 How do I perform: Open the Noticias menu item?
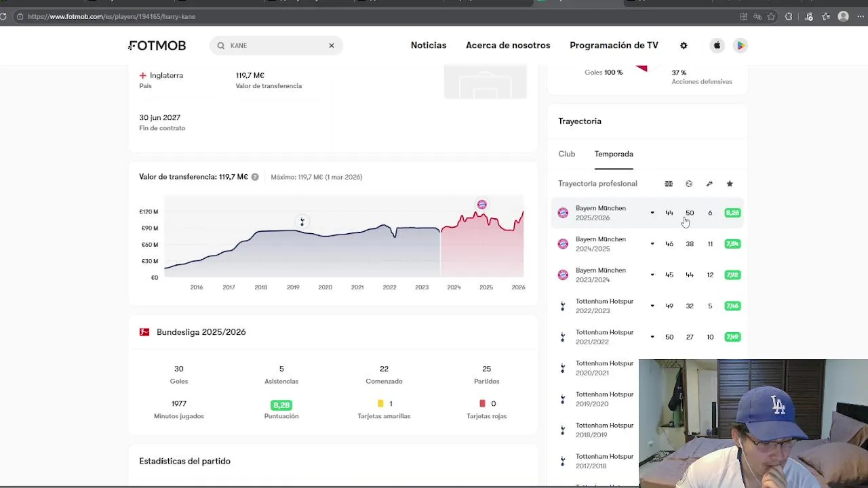tap(429, 45)
